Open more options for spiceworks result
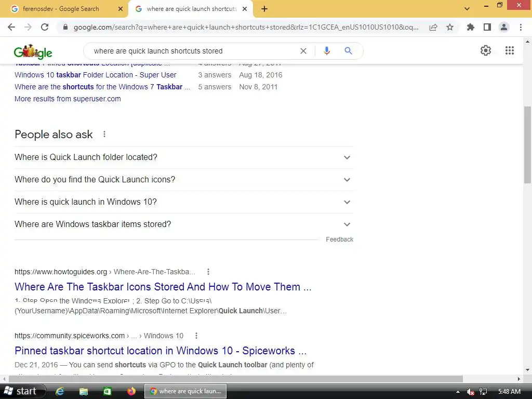The image size is (532, 399). 196,336
